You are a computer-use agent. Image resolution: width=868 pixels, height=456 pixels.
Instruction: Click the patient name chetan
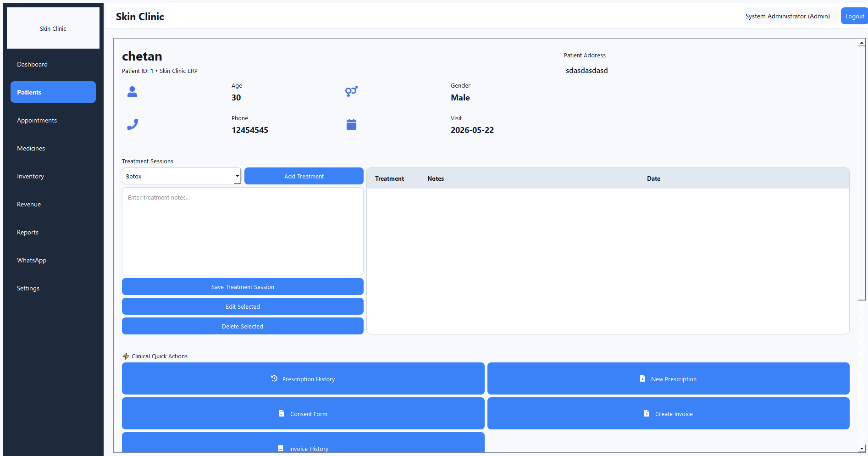(x=142, y=56)
